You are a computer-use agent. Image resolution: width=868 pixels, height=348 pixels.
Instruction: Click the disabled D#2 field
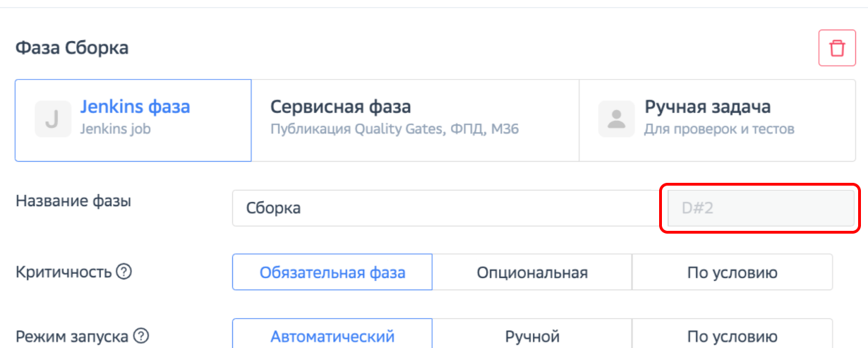[x=760, y=208]
